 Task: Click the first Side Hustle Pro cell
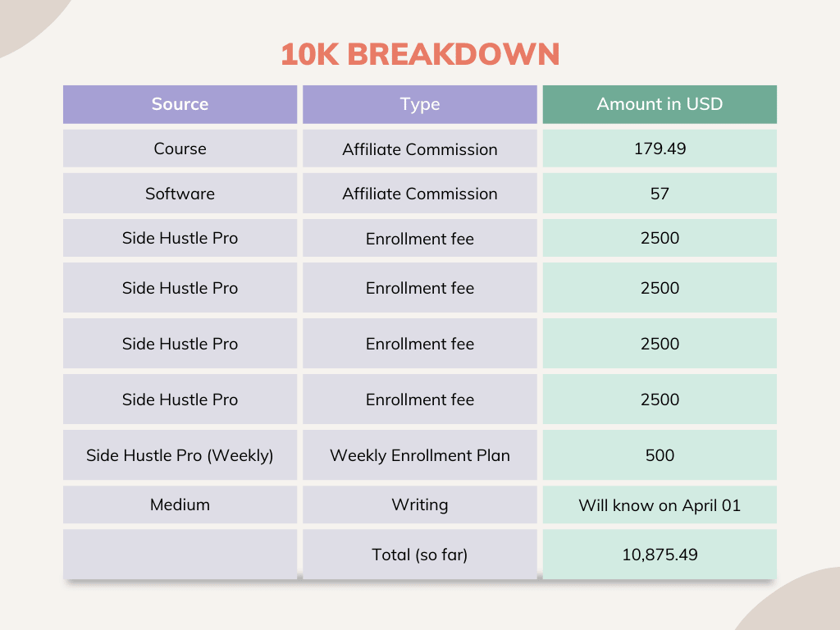pos(180,239)
